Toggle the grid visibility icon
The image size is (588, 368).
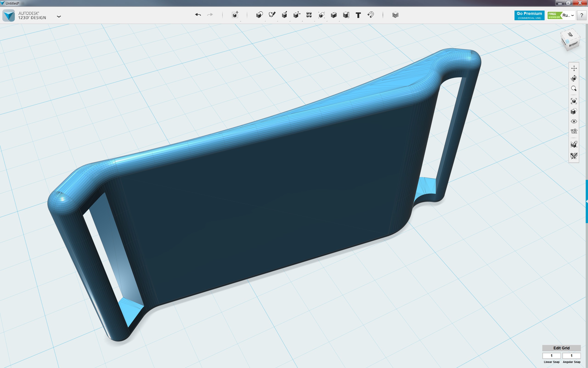coord(574,131)
